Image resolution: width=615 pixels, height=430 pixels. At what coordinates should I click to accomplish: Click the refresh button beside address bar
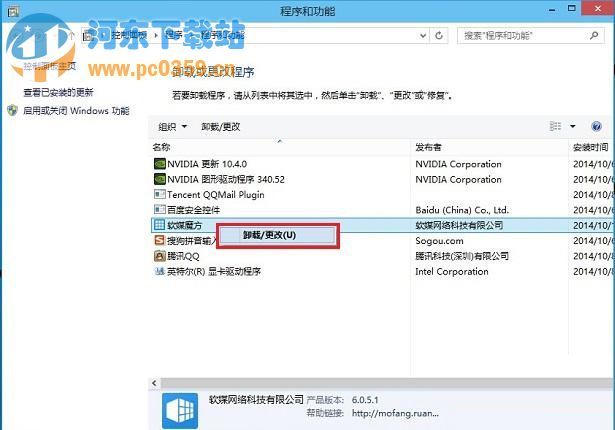point(439,36)
